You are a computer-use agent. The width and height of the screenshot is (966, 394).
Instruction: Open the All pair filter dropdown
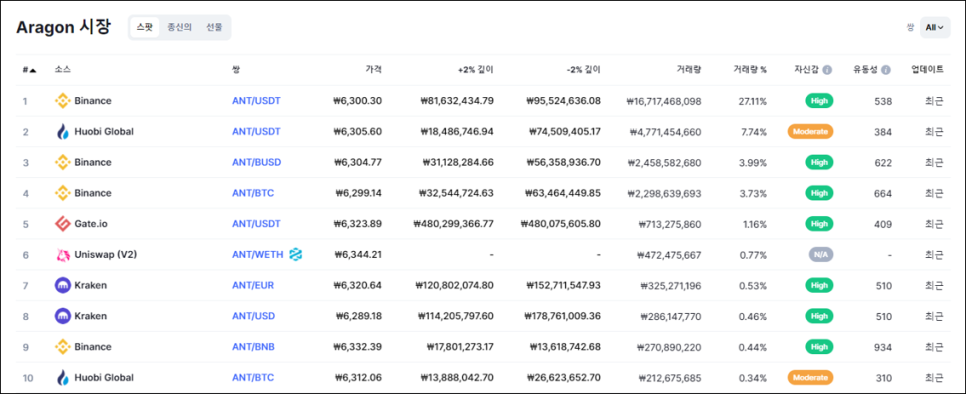pyautogui.click(x=935, y=28)
